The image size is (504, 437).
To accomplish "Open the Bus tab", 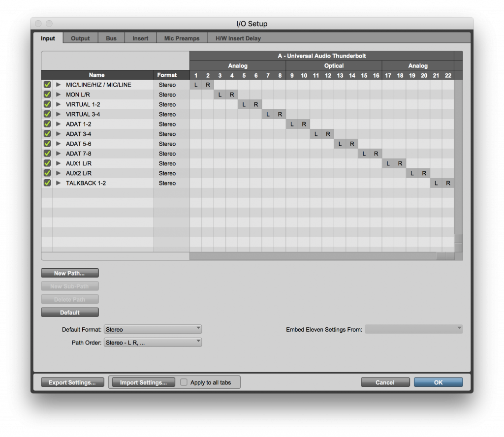I will coord(111,37).
